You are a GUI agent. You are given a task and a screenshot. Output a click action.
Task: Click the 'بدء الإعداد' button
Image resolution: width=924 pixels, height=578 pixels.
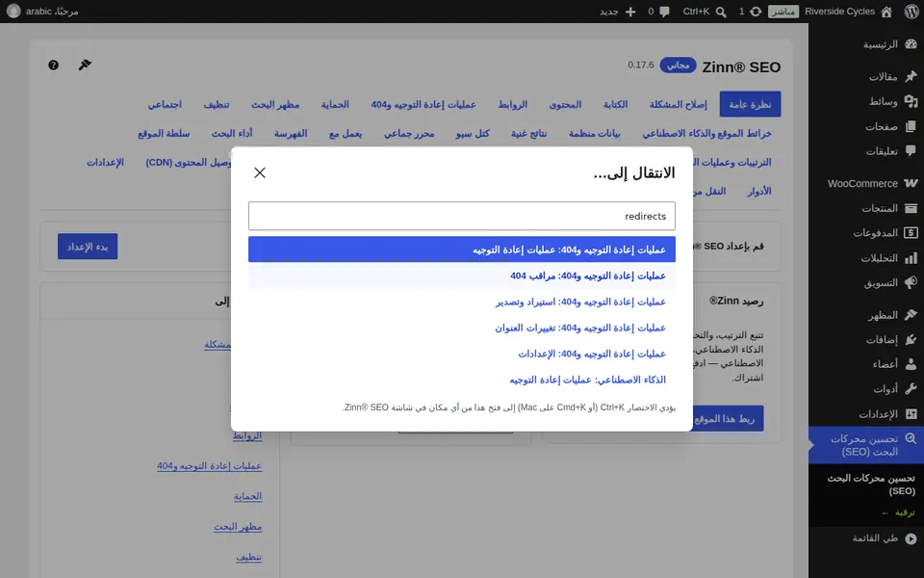[88, 247]
